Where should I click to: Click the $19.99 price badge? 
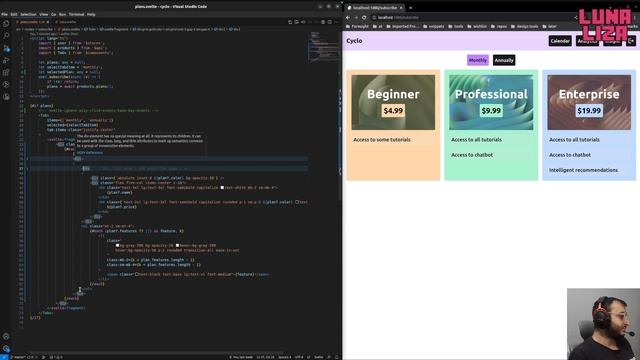point(589,111)
